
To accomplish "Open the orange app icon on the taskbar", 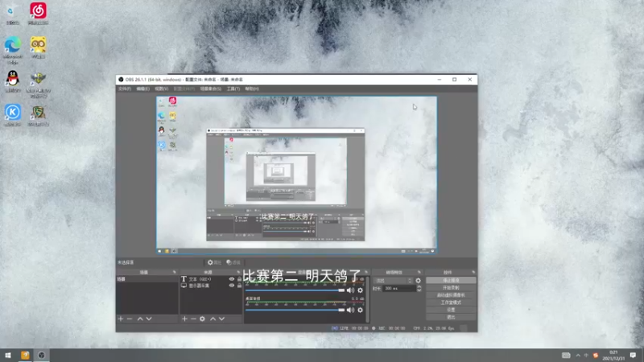I will click(25, 356).
